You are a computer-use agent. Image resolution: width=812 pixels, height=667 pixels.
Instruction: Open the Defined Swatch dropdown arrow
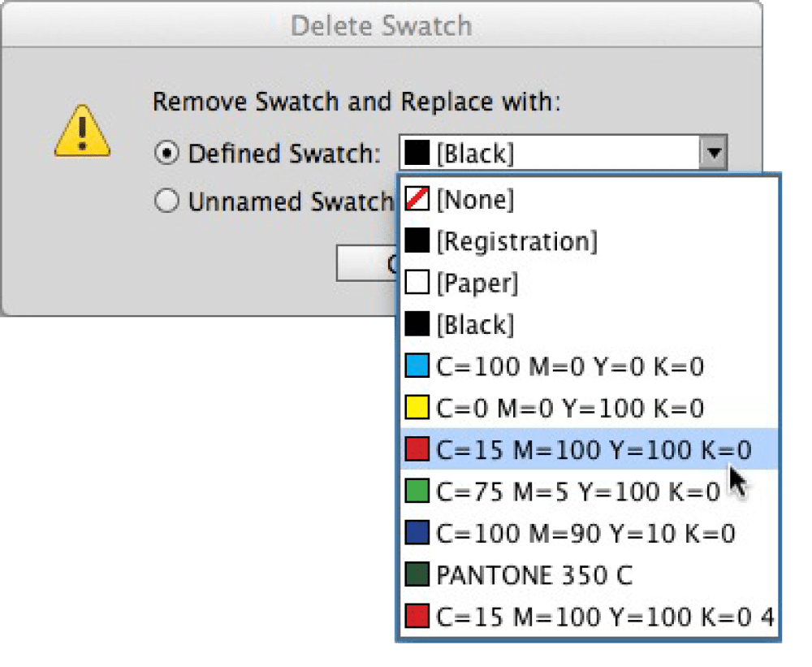713,153
